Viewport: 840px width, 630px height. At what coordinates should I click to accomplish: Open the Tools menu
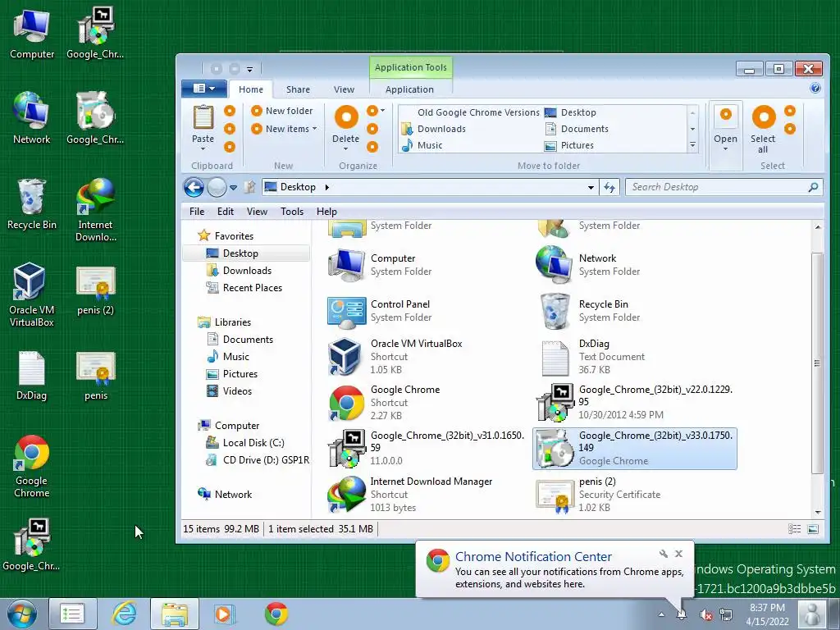tap(292, 212)
